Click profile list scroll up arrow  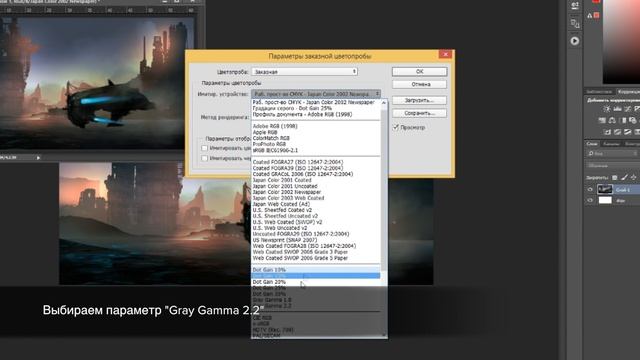click(384, 103)
